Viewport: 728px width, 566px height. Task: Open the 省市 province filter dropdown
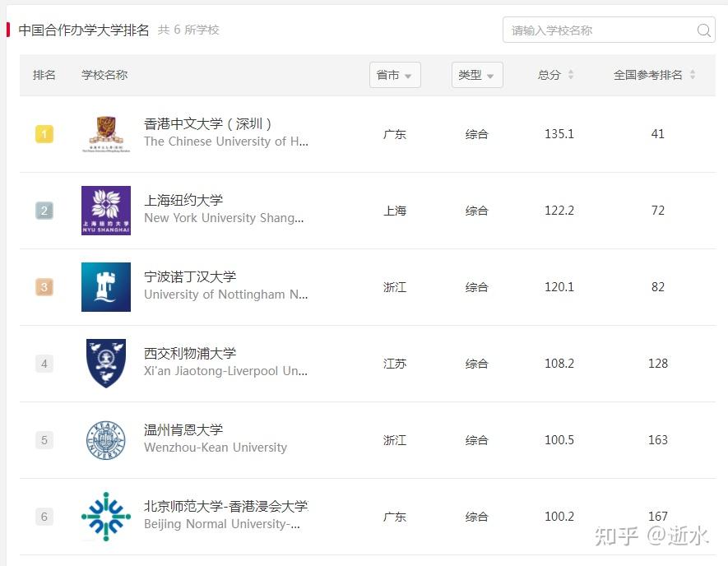pyautogui.click(x=395, y=74)
